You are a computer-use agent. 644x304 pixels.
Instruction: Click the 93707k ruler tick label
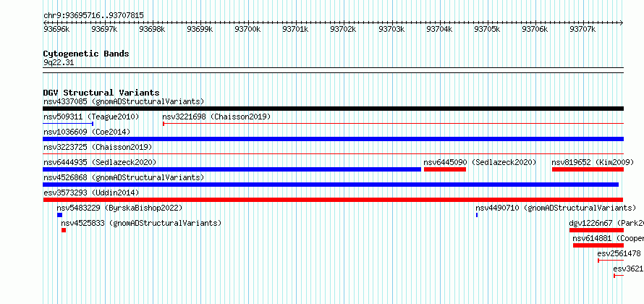[582, 29]
